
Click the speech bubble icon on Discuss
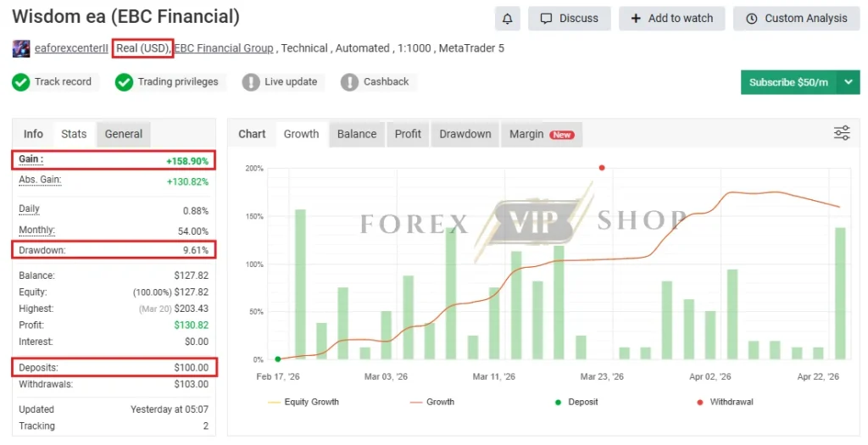point(546,19)
